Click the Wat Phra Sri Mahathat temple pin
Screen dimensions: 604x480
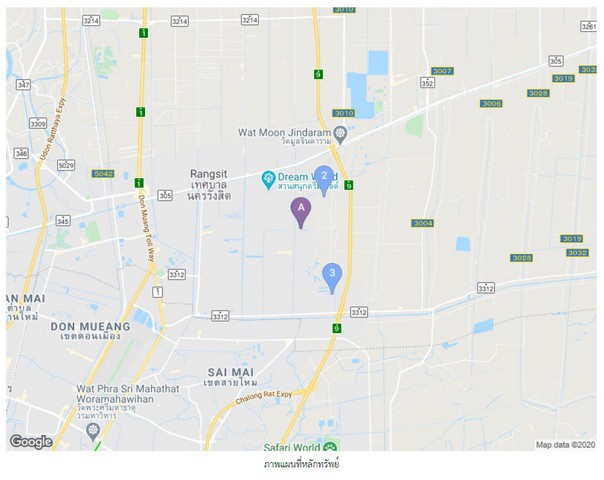(93, 432)
